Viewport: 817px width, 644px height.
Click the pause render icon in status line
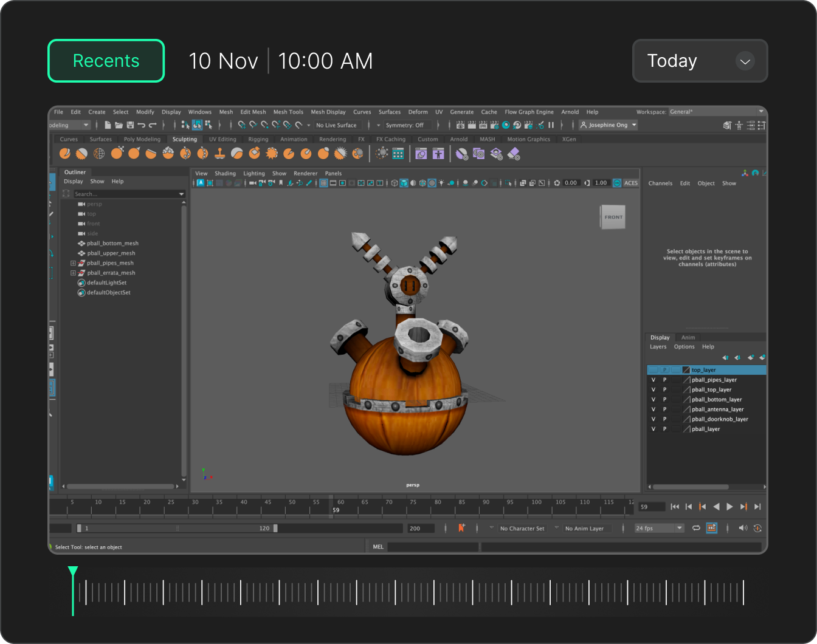(551, 125)
